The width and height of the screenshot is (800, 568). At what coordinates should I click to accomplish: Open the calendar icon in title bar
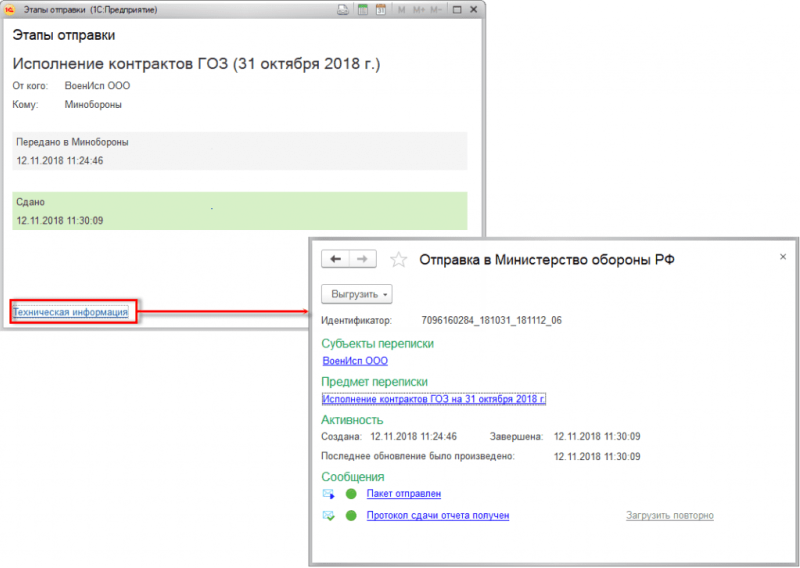[x=381, y=10]
